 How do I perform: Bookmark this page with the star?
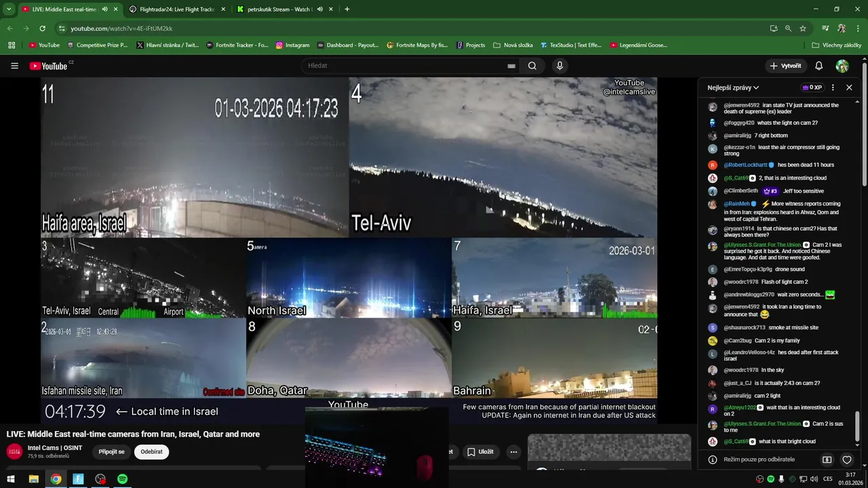click(x=803, y=28)
